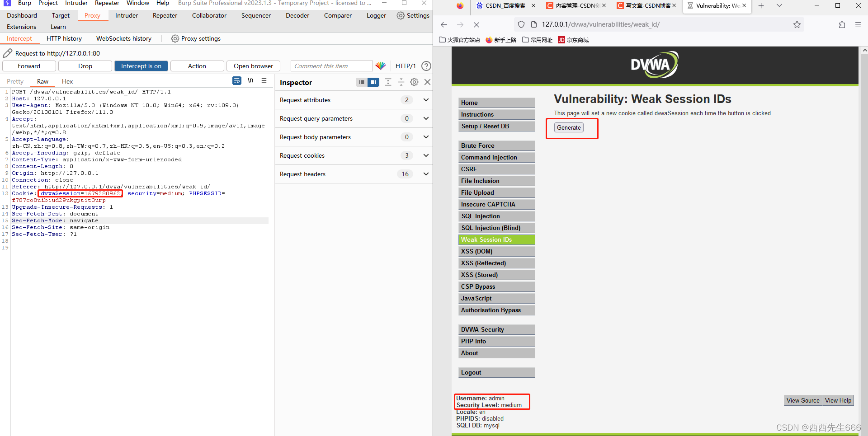Open Action menu button
The width and height of the screenshot is (868, 436).
coord(197,66)
